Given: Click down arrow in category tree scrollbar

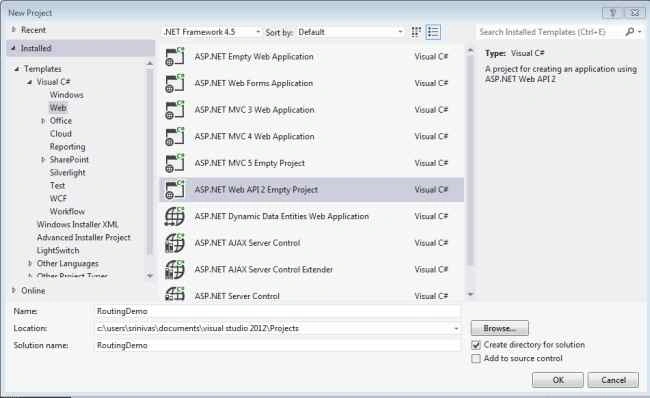Looking at the screenshot, I should [x=150, y=275].
